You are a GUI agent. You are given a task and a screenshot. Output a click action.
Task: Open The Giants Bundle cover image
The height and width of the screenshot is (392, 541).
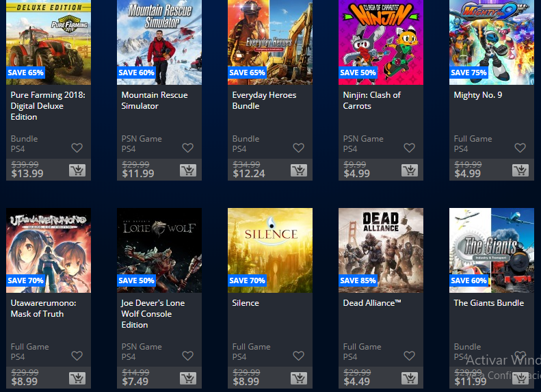pos(492,250)
